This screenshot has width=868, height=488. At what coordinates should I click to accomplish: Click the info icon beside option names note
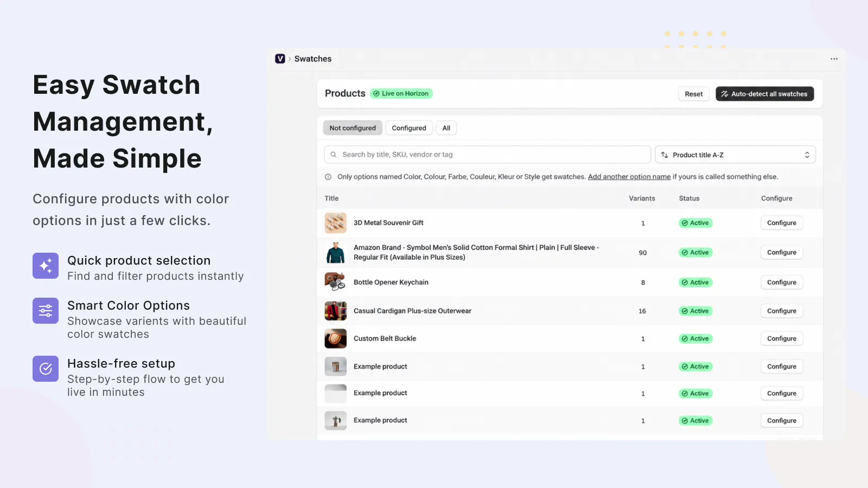pos(328,177)
